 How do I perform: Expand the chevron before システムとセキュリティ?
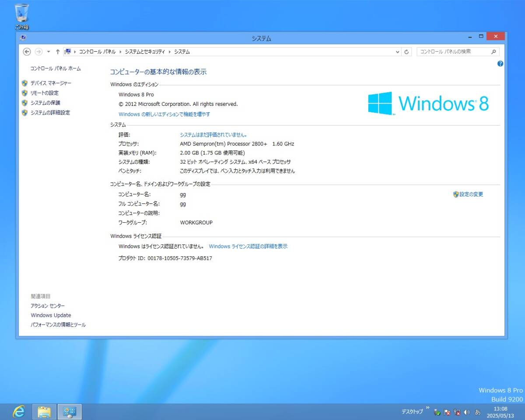(121, 52)
